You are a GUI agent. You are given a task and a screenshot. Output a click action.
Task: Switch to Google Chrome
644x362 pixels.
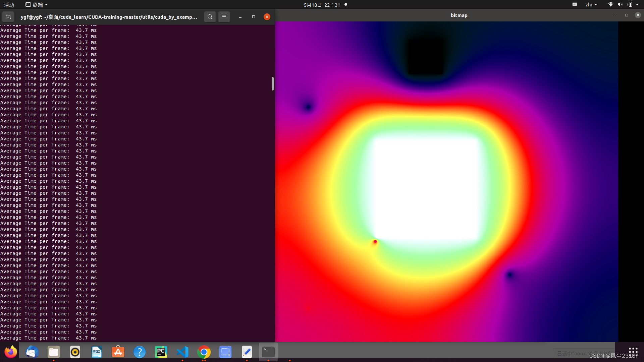(204, 352)
